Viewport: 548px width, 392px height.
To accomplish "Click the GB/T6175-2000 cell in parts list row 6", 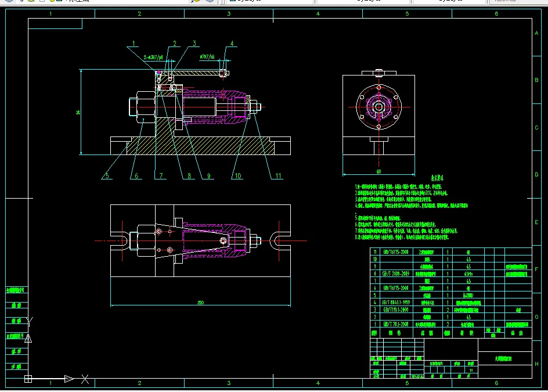I will (x=396, y=288).
